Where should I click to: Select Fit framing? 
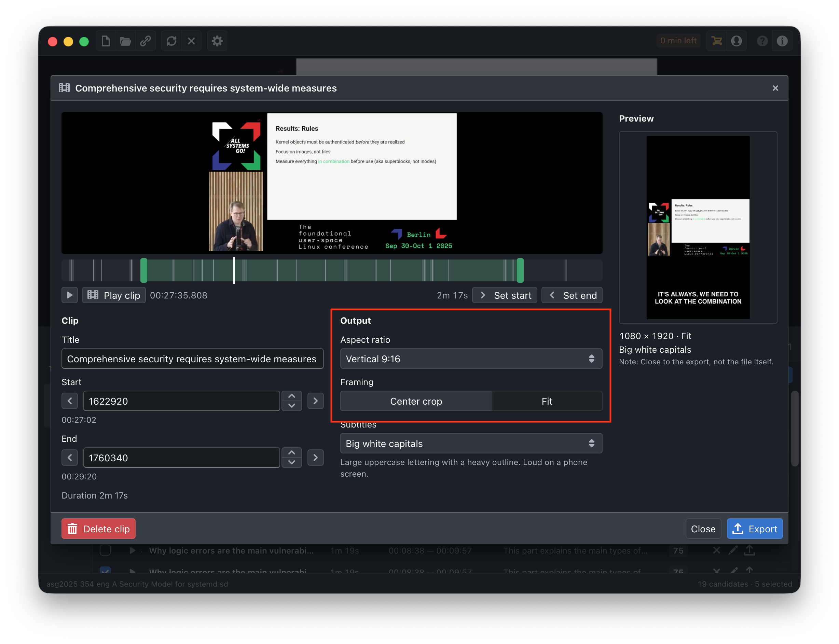point(547,401)
